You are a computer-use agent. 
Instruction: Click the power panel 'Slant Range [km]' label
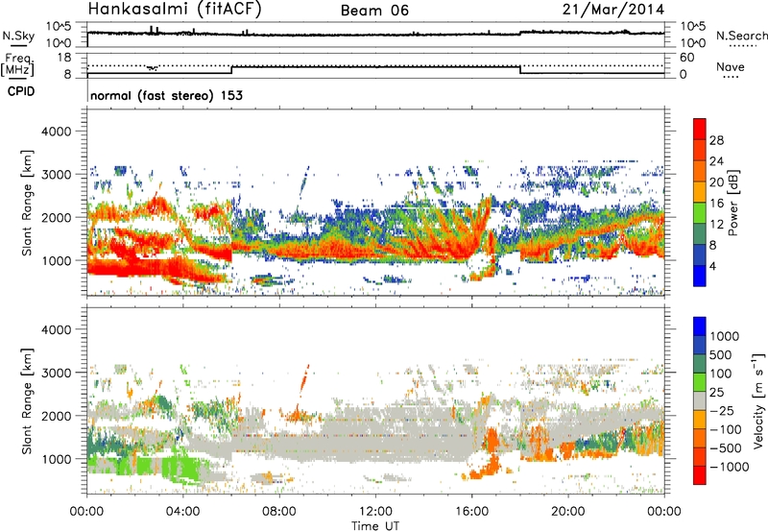click(27, 203)
